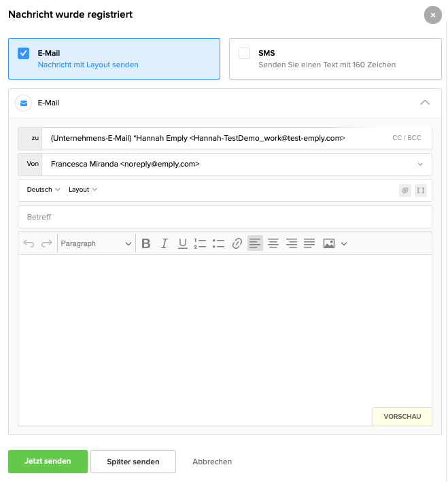Insert a bulleted list
The image size is (448, 482).
(218, 243)
